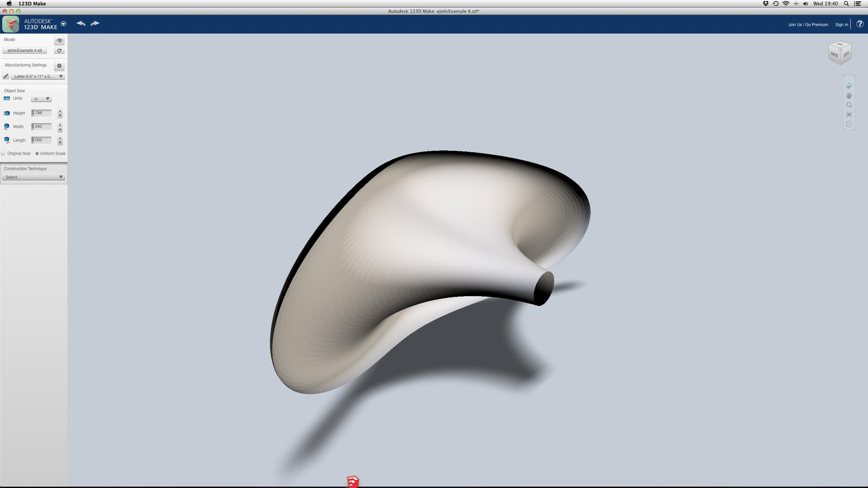Click the Orbit navigation tool
The height and width of the screenshot is (488, 868).
(849, 86)
